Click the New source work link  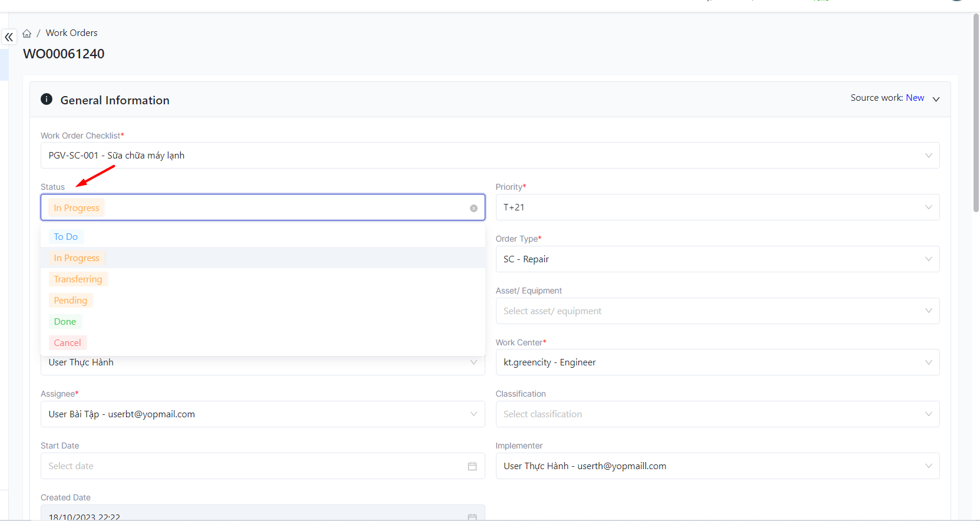coord(915,98)
